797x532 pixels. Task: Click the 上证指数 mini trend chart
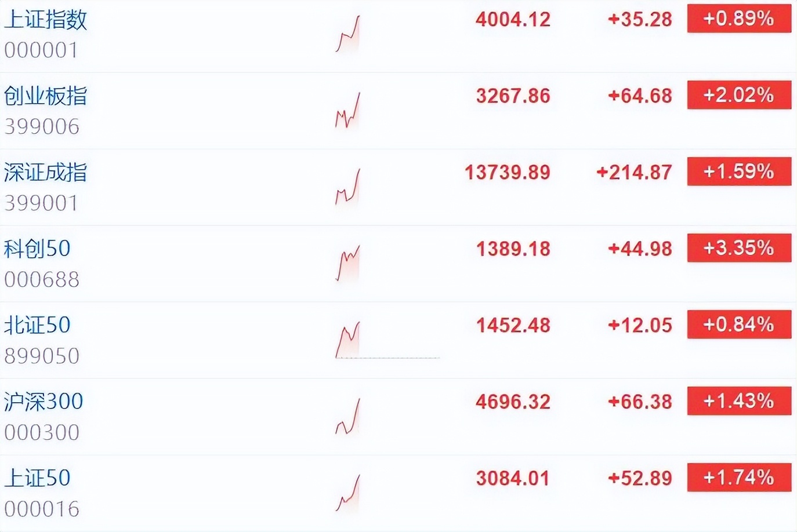[348, 35]
